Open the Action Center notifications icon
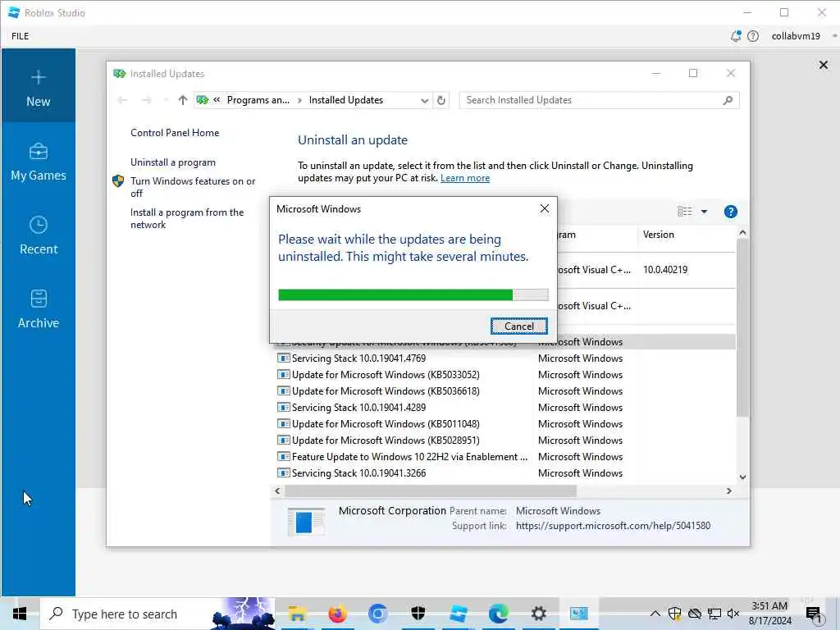 point(813,614)
